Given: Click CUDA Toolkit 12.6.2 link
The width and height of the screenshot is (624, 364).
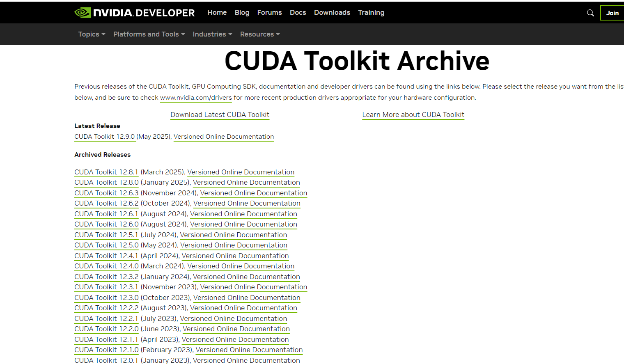Looking at the screenshot, I should 106,203.
